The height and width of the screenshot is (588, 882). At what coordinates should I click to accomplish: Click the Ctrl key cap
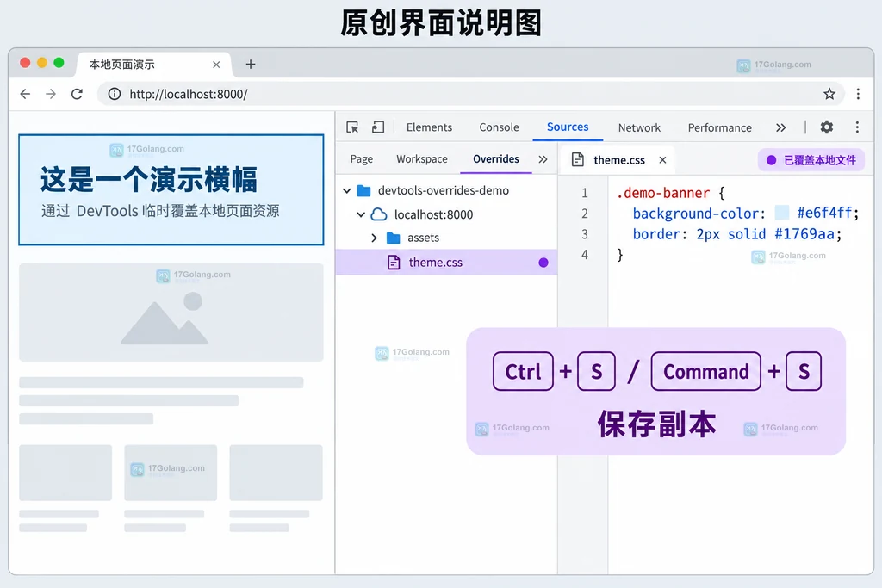coord(523,371)
